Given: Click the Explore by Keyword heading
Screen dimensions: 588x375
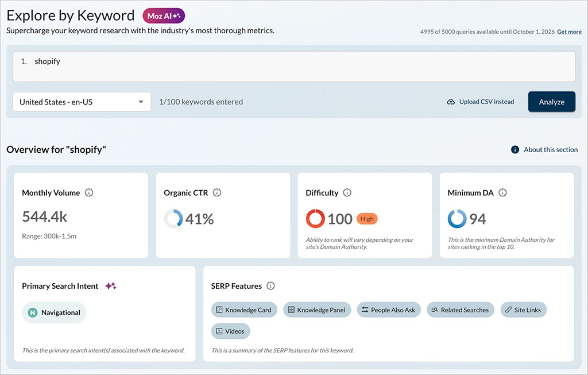Looking at the screenshot, I should [x=71, y=16].
